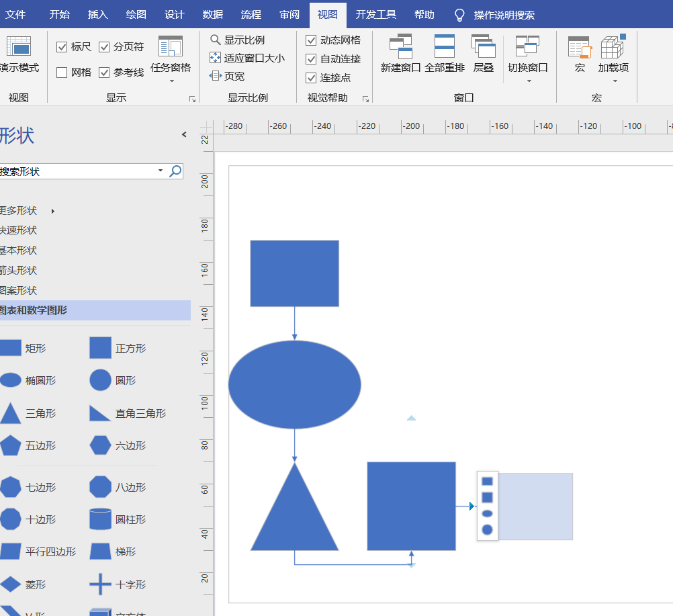Toggle AutoConnect (自动连接) checkbox
This screenshot has height=616, width=673.
click(311, 59)
